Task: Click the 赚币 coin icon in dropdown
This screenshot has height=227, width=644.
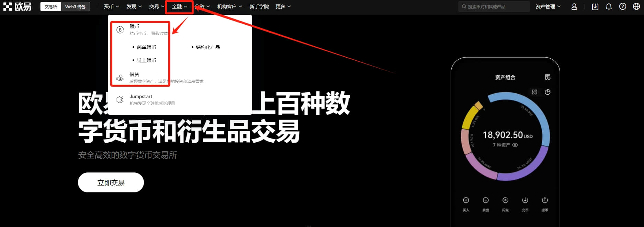Action: [120, 30]
